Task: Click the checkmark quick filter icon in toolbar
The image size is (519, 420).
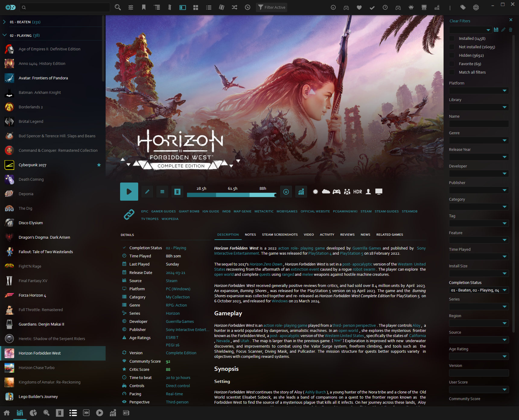Action: click(x=372, y=8)
